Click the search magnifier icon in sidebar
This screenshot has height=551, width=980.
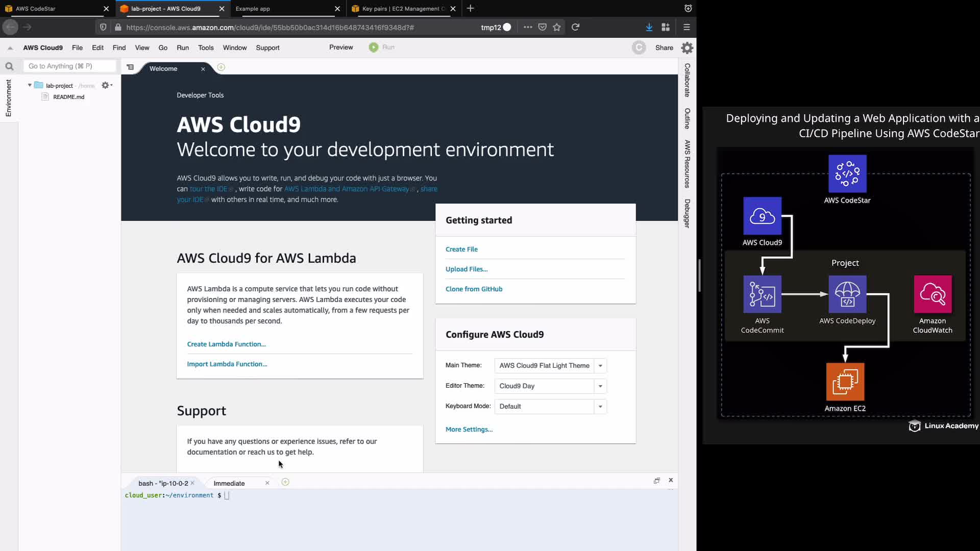click(x=9, y=66)
